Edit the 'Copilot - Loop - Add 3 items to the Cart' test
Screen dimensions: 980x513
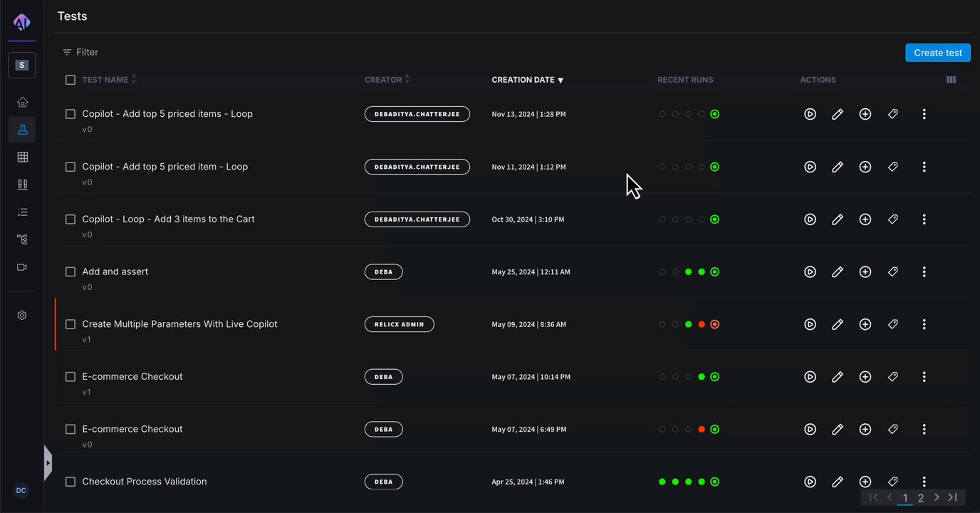(838, 219)
